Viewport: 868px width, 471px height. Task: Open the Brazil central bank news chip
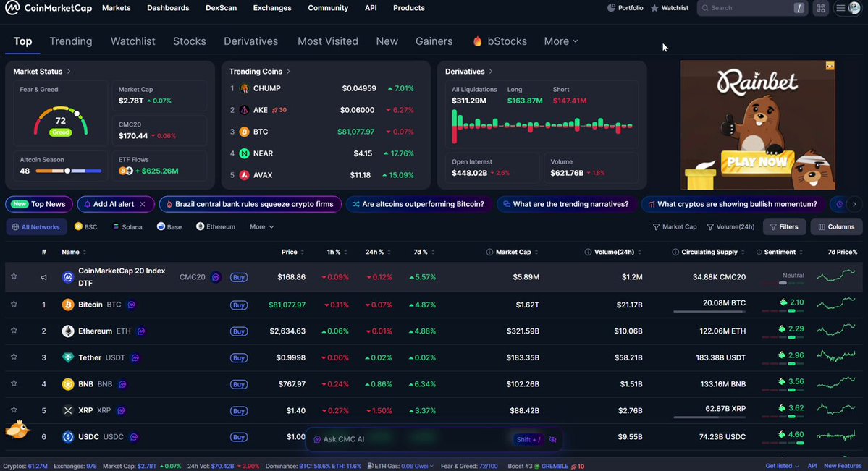pyautogui.click(x=250, y=204)
